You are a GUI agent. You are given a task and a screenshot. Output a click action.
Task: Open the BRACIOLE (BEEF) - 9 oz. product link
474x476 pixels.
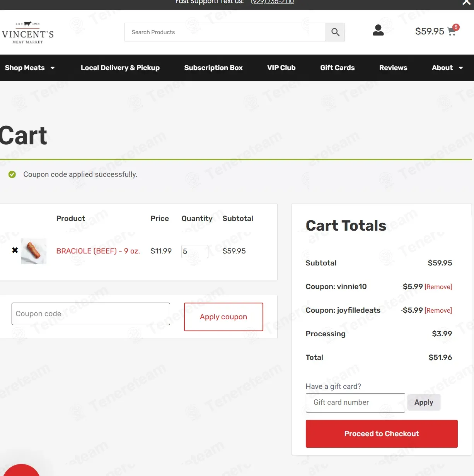click(x=98, y=251)
